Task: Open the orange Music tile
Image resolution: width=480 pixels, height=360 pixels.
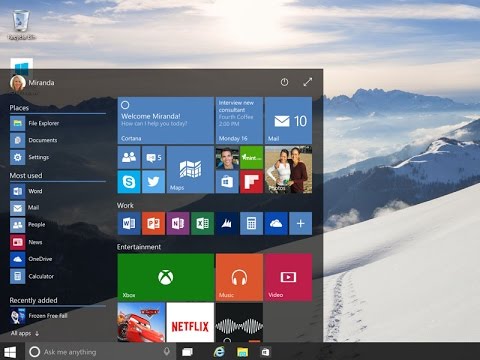Action: click(239, 277)
